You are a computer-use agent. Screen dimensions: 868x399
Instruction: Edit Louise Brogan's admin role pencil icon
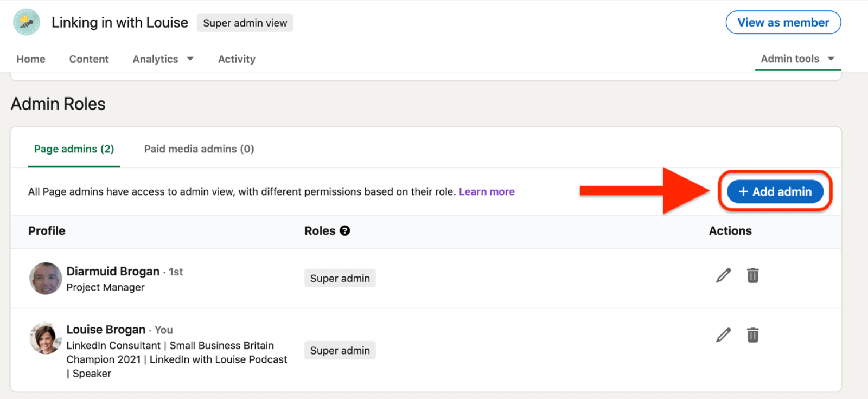pos(723,336)
